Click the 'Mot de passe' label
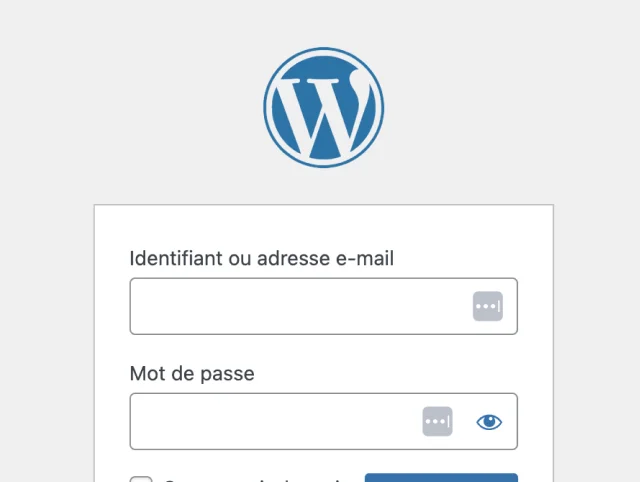This screenshot has width=640, height=482. (x=192, y=374)
